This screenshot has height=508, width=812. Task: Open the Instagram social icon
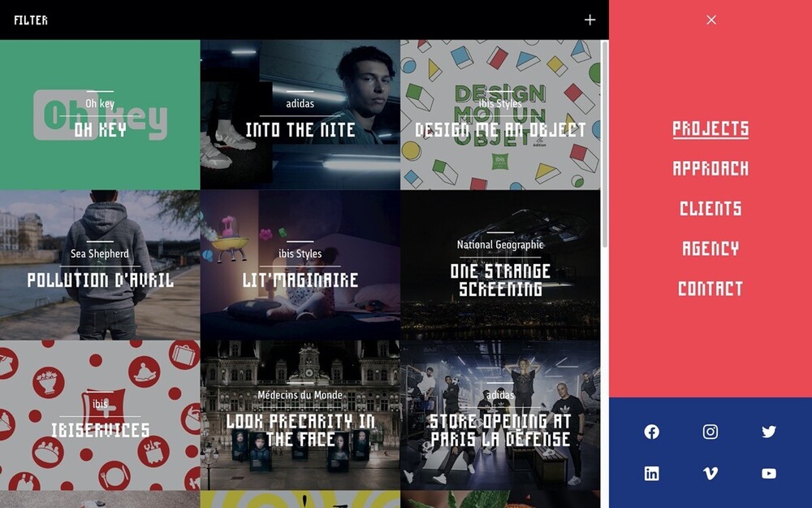(710, 432)
